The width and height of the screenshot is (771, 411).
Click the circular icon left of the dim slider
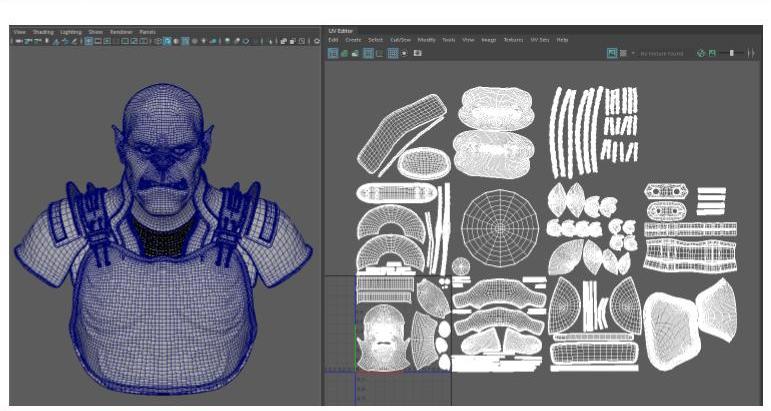[x=700, y=53]
